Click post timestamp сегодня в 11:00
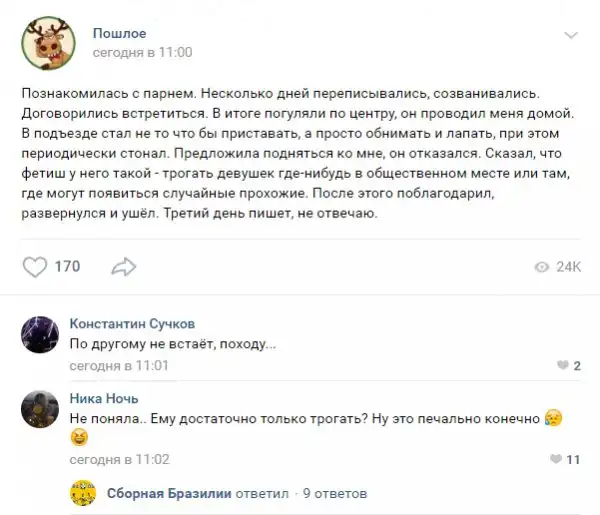 141,52
